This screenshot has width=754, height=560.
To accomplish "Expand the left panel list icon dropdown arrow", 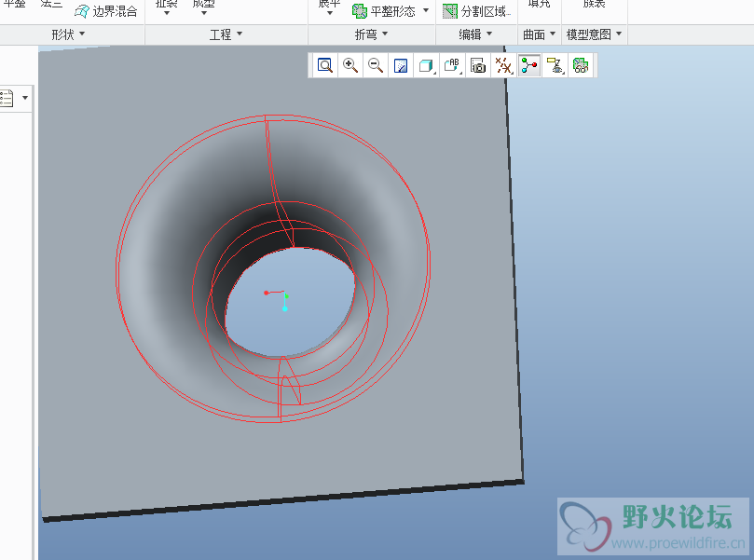I will tap(25, 98).
